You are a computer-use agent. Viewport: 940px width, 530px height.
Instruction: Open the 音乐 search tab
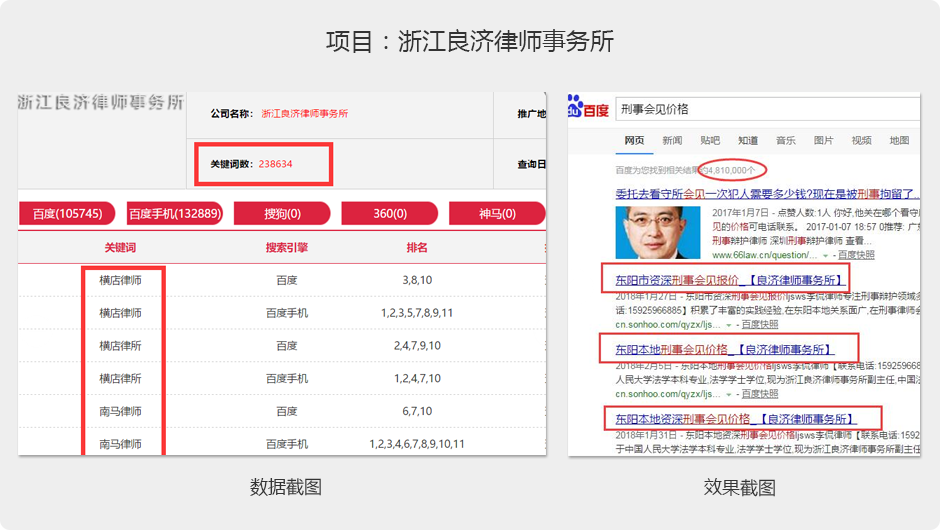[x=785, y=140]
